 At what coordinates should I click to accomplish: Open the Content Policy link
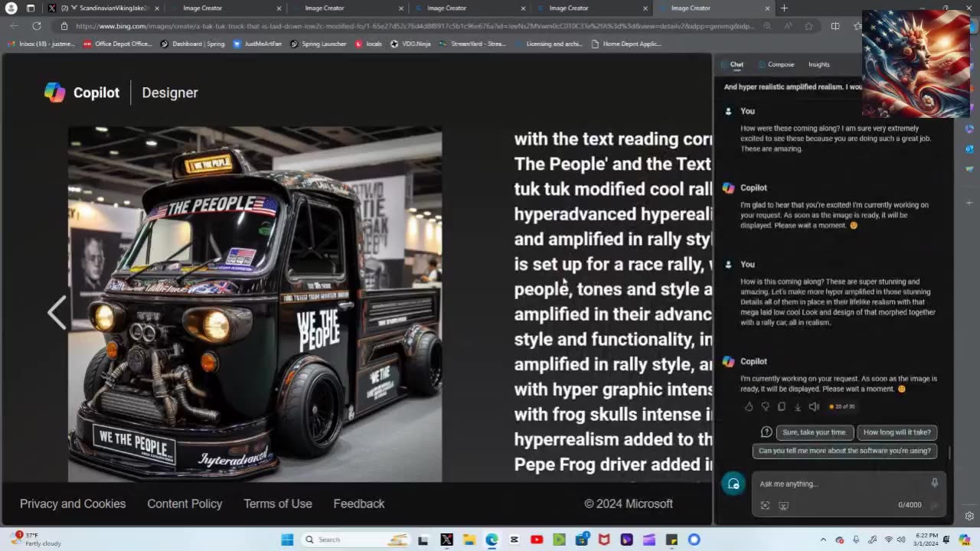[x=185, y=504]
